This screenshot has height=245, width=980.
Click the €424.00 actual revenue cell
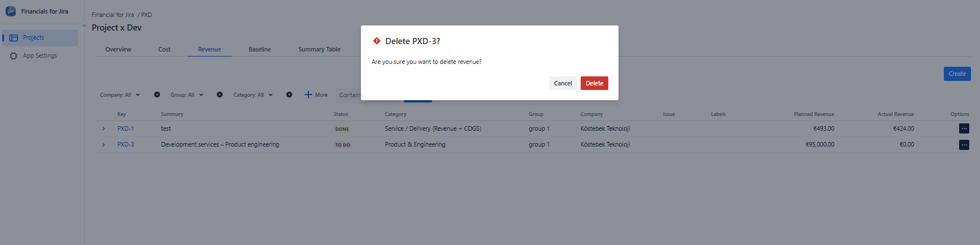(903, 128)
